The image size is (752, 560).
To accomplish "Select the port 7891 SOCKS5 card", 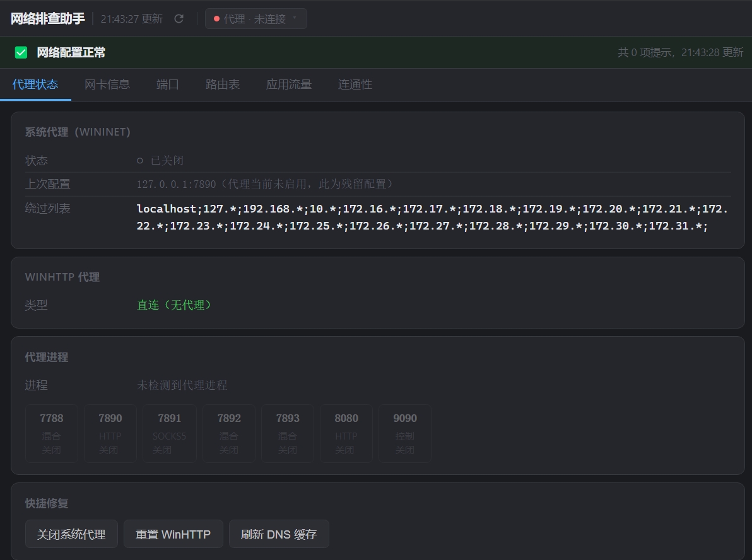I will click(170, 433).
